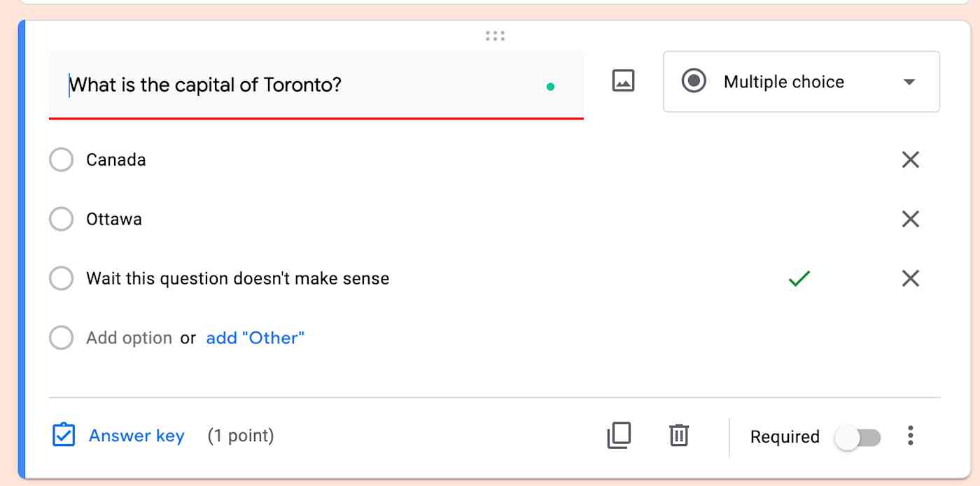
Task: Toggle the Required switch
Action: pyautogui.click(x=857, y=438)
